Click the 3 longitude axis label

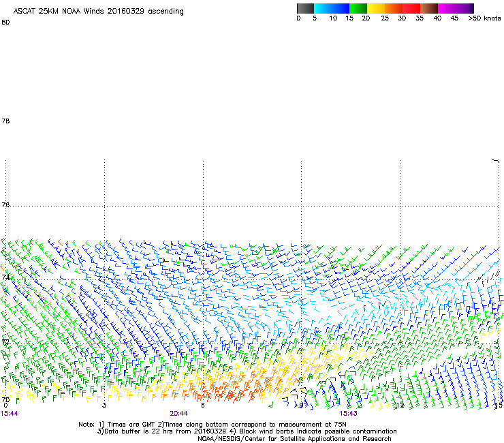click(x=104, y=405)
